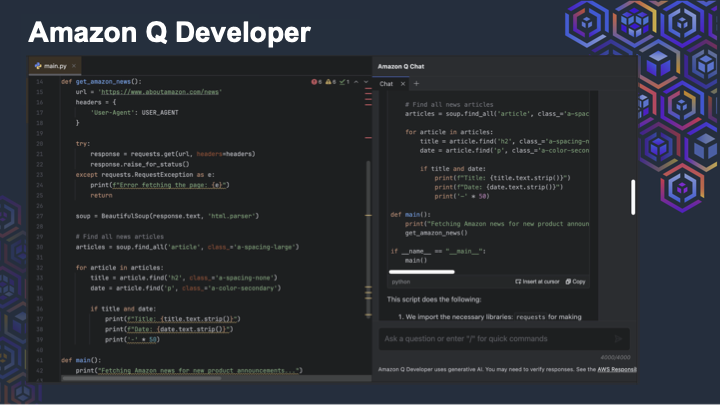Screen dimensions: 720x405
Task: Click the 'Amazon Q Chat' panel title
Action: tap(401, 66)
